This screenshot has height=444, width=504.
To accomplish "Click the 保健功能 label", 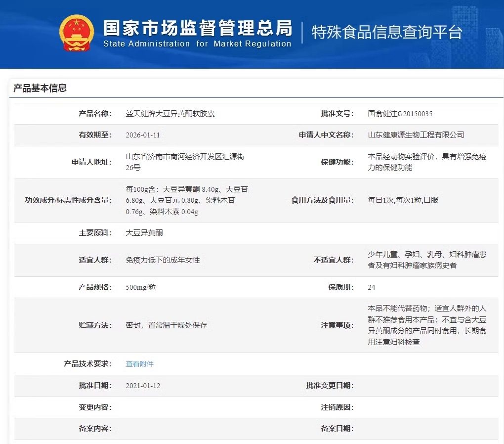I will [x=337, y=162].
